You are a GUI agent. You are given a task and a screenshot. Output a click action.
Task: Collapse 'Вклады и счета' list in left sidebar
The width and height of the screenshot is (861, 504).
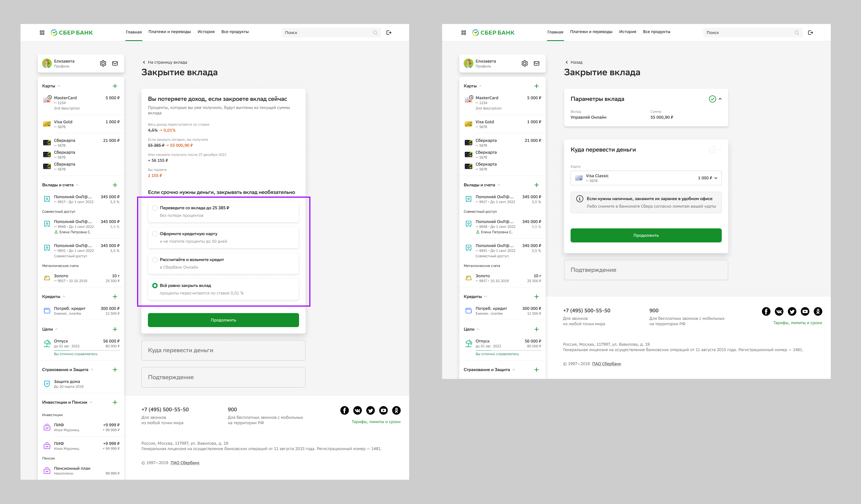pyautogui.click(x=77, y=185)
